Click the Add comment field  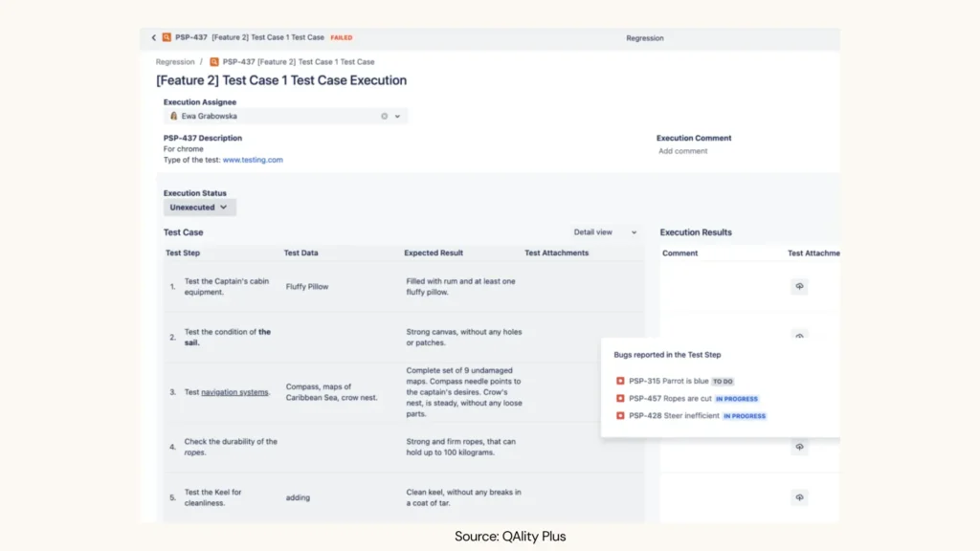click(683, 151)
